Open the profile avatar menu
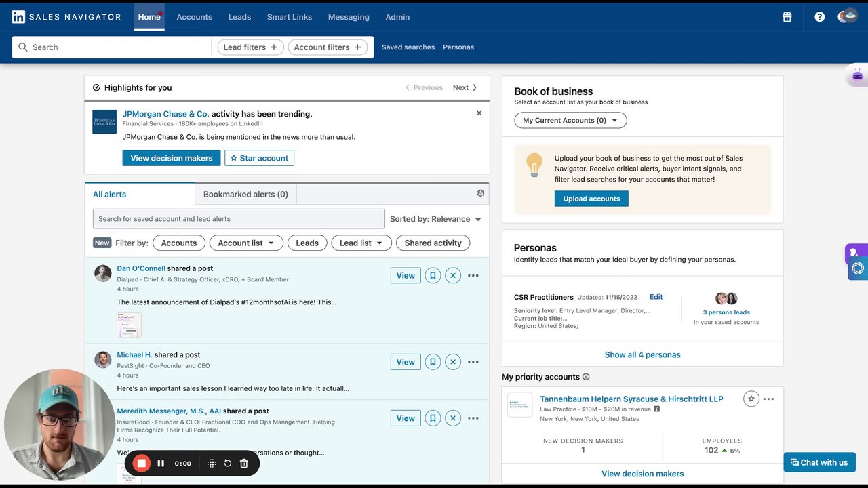868x488 pixels. (848, 17)
